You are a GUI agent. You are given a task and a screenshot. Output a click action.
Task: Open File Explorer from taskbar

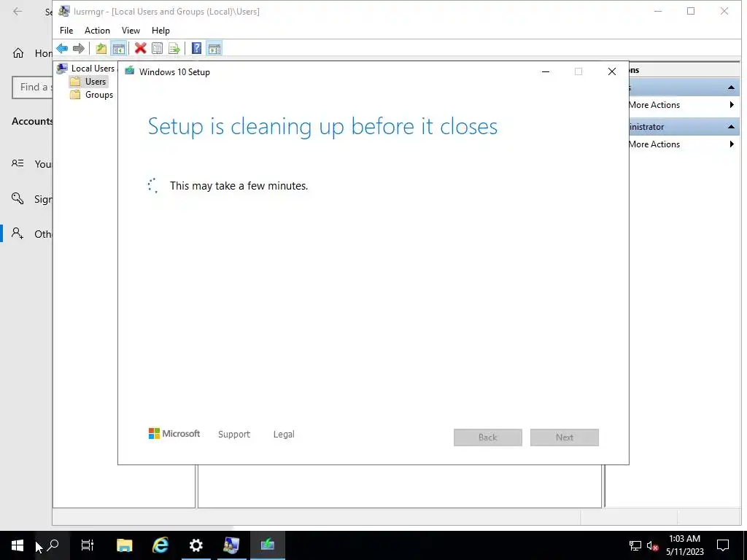[x=124, y=545]
